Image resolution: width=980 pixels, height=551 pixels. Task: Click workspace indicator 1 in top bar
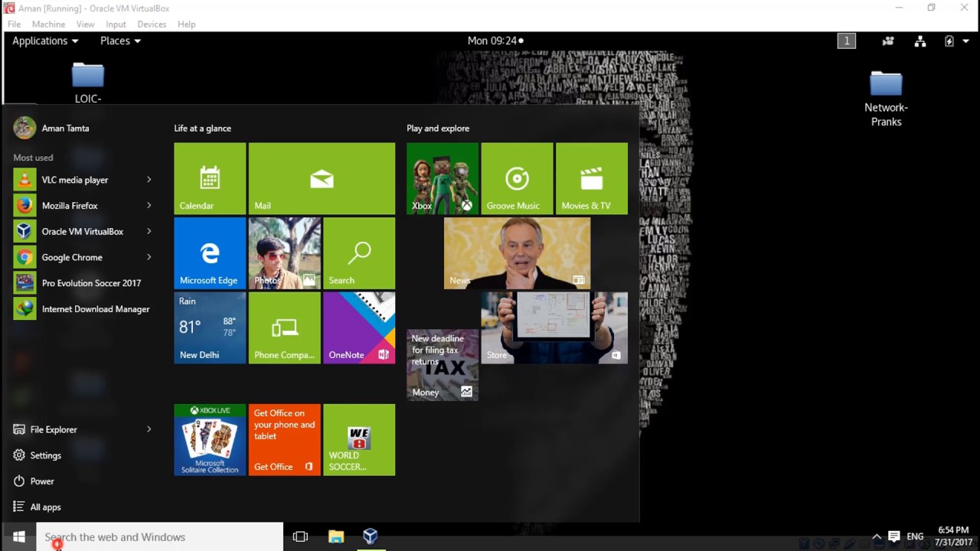[846, 41]
